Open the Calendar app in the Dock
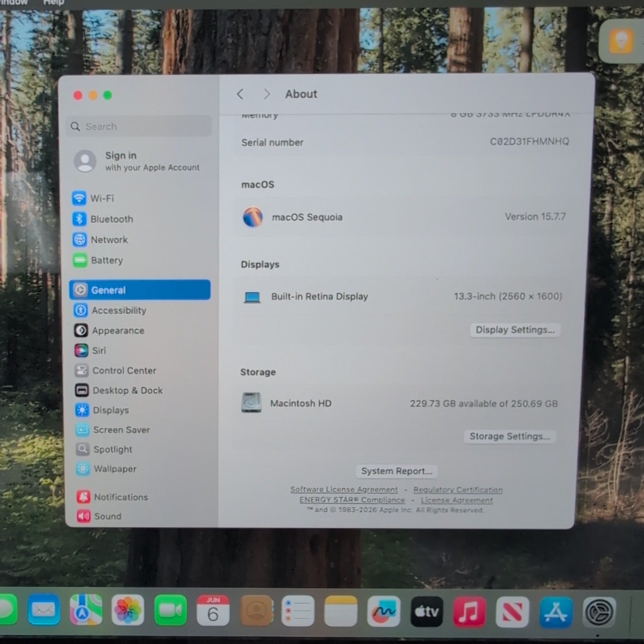 point(213,611)
